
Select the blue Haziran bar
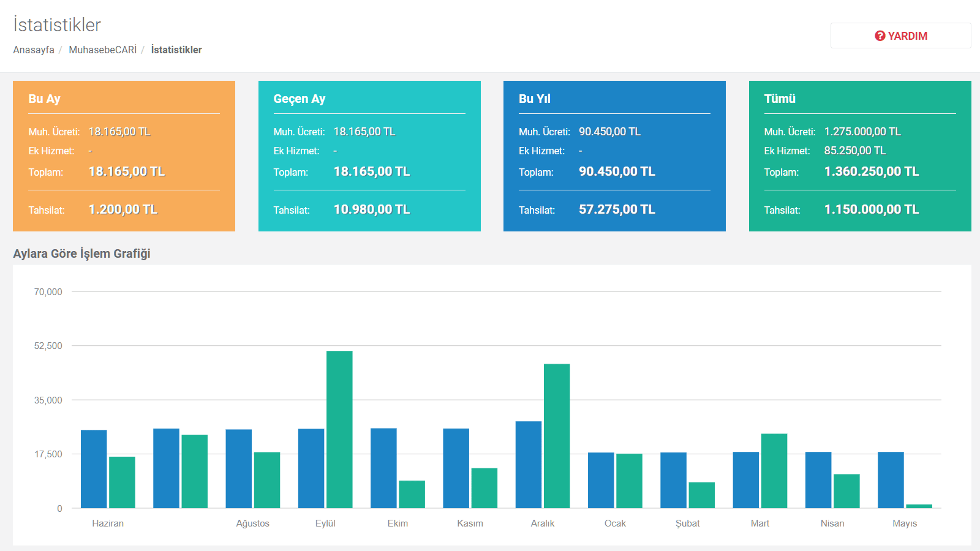click(94, 468)
